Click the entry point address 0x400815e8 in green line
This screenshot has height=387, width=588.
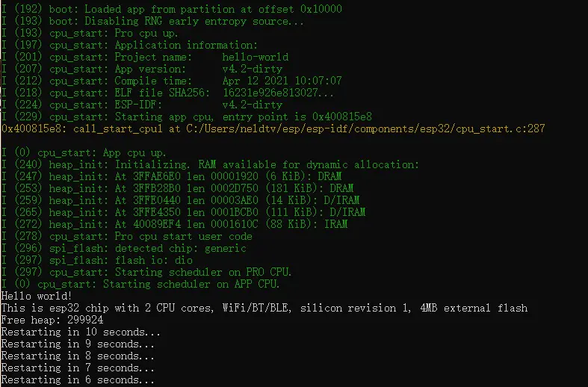(x=342, y=117)
